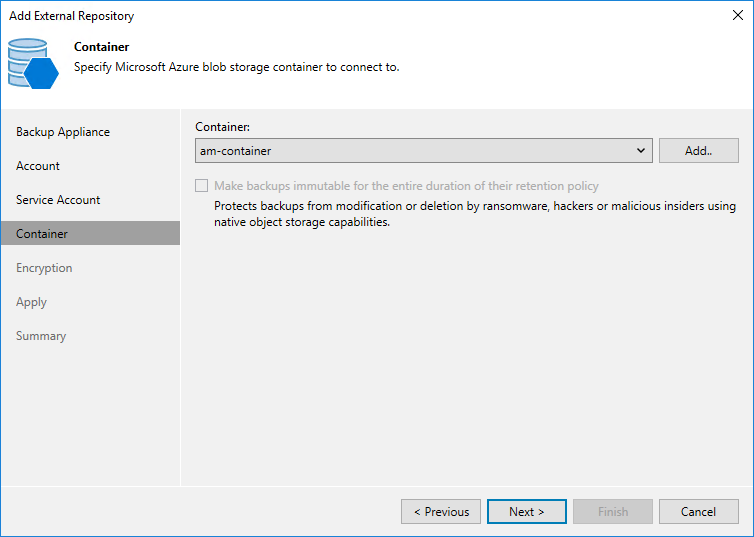This screenshot has width=754, height=537.
Task: Click the < Previous button
Action: pos(441,512)
